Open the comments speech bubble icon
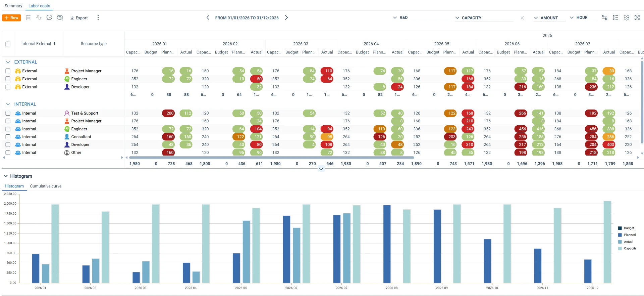This screenshot has height=296, width=644. pyautogui.click(x=49, y=18)
